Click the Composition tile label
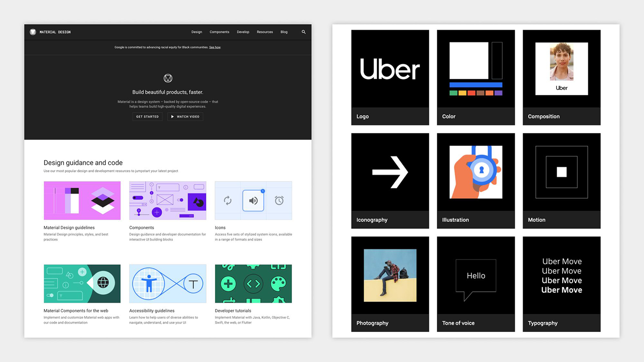 [x=543, y=117]
